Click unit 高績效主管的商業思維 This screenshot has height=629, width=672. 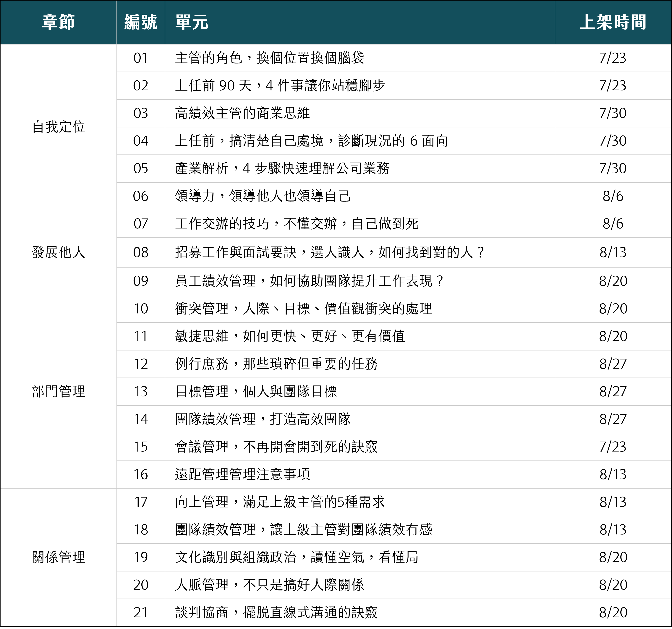242,113
